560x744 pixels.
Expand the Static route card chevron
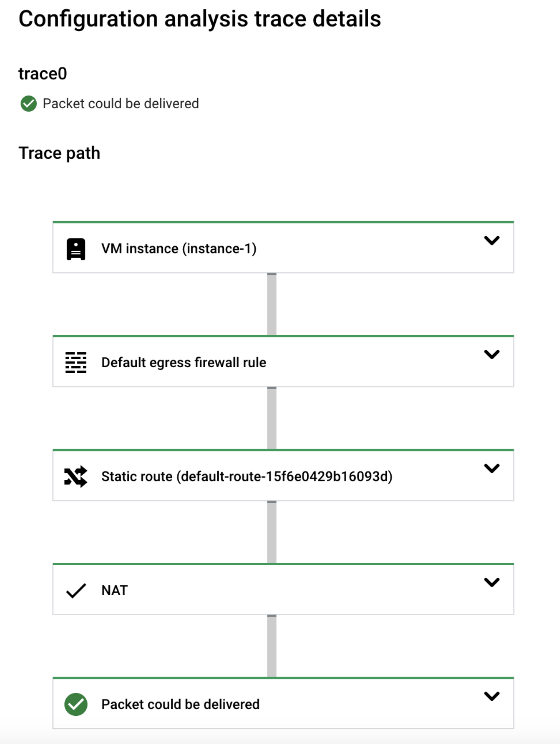[492, 468]
